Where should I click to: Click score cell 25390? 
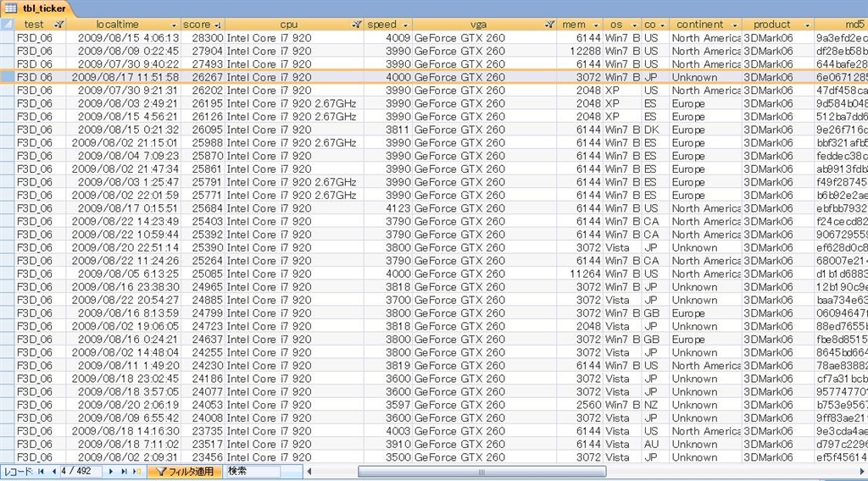(x=203, y=247)
